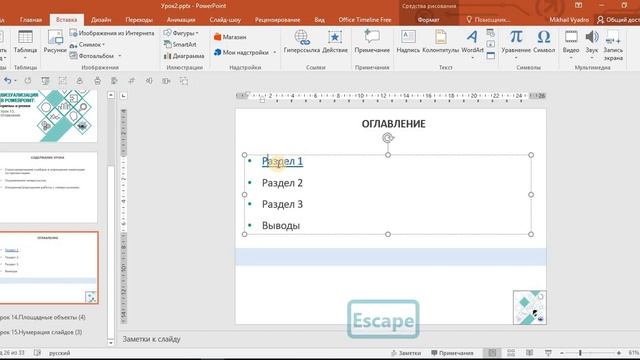This screenshot has width=640, height=360.
Task: Click the Снимок screenshot tool
Action: 87,44
